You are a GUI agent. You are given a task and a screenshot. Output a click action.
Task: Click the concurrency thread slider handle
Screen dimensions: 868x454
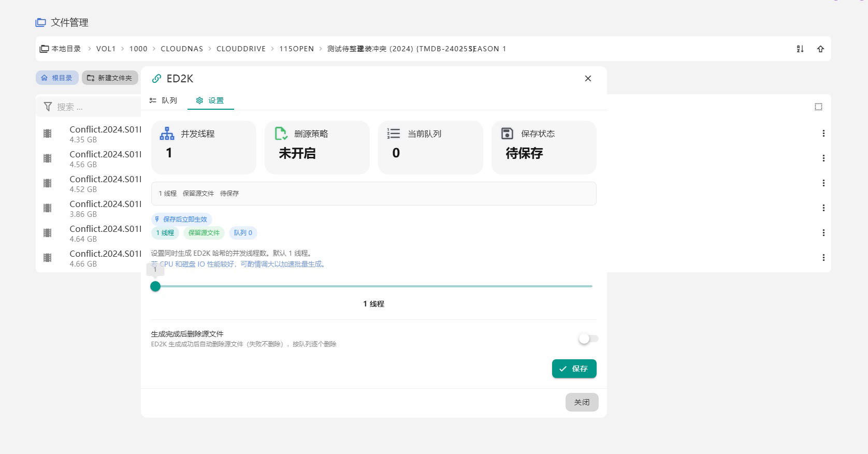pyautogui.click(x=155, y=286)
